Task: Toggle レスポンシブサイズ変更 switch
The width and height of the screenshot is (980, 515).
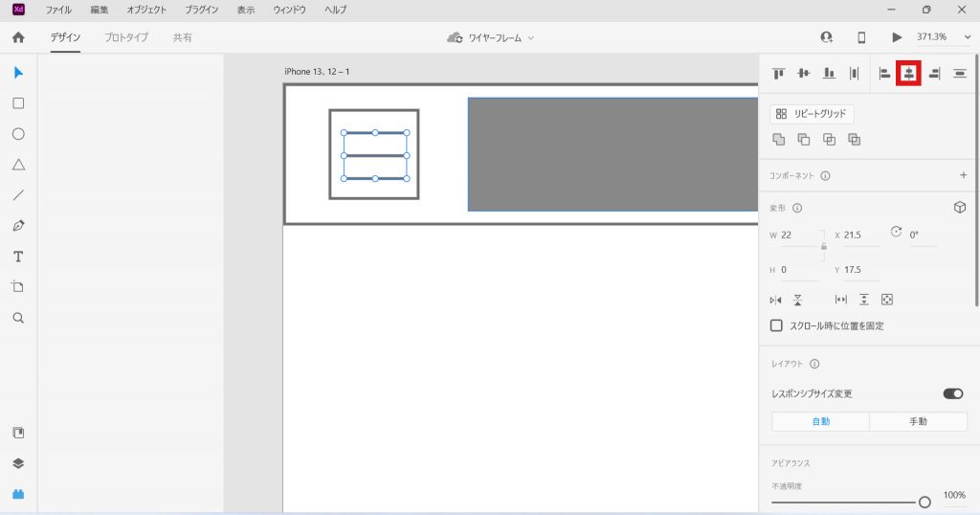Action: 953,393
